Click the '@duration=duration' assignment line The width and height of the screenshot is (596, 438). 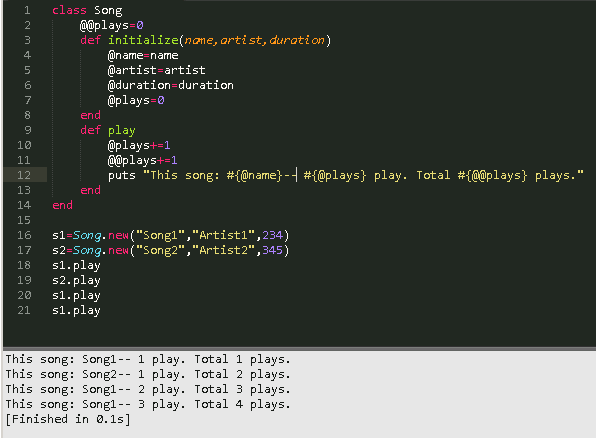tap(171, 85)
